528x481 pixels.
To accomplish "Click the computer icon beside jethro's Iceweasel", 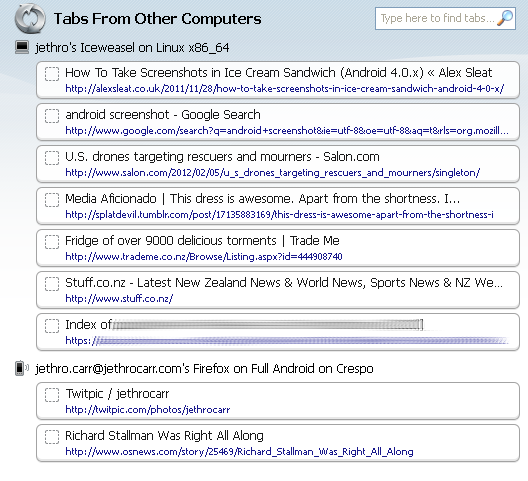I will (22, 47).
